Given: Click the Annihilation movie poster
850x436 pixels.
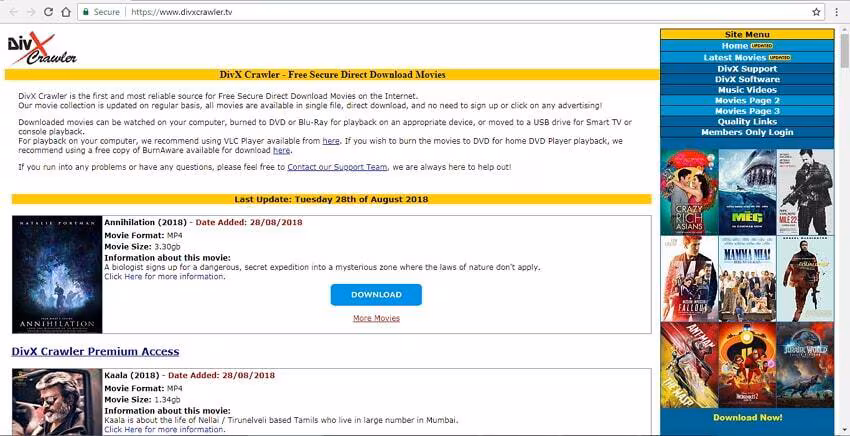Looking at the screenshot, I should pos(57,274).
